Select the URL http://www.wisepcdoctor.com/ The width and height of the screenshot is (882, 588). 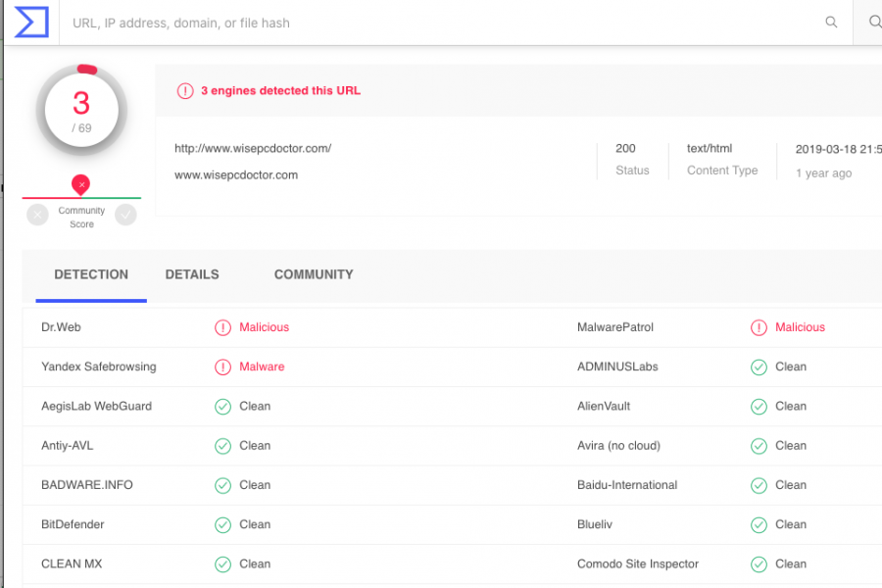(x=253, y=149)
